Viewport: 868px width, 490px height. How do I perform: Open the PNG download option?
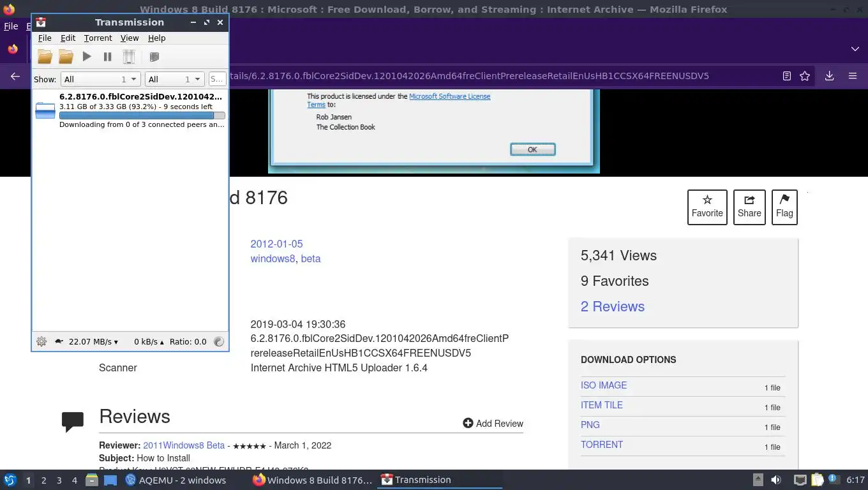pyautogui.click(x=590, y=425)
